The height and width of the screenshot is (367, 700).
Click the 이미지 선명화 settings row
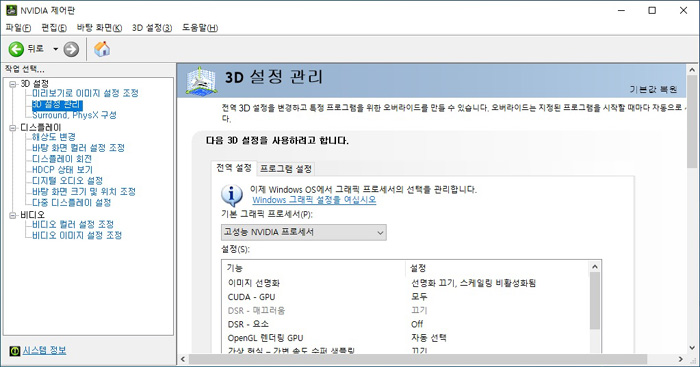pos(405,283)
